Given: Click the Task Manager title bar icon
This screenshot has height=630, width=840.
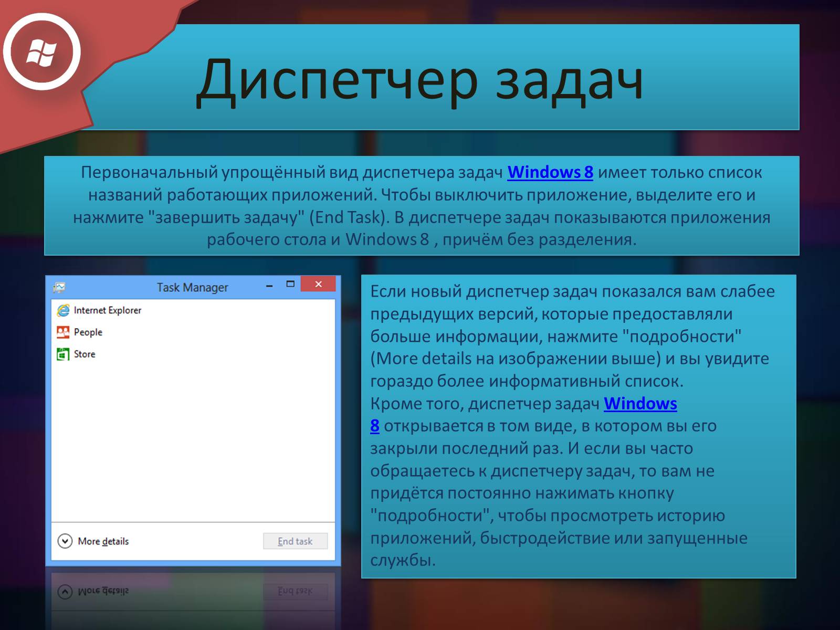Looking at the screenshot, I should click(x=59, y=287).
